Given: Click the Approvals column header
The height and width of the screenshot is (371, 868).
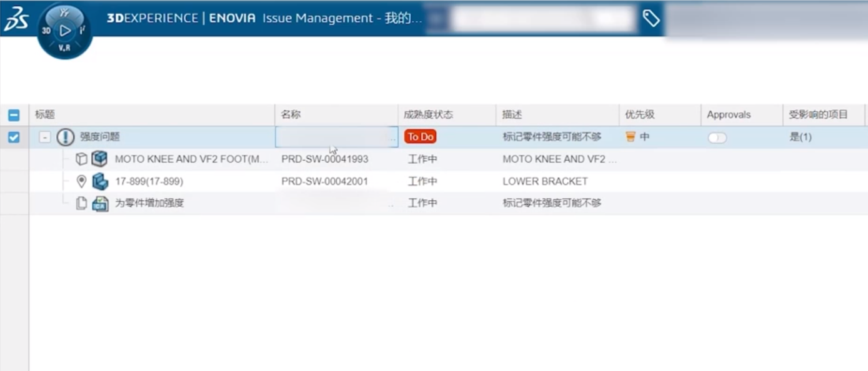Looking at the screenshot, I should pyautogui.click(x=729, y=115).
